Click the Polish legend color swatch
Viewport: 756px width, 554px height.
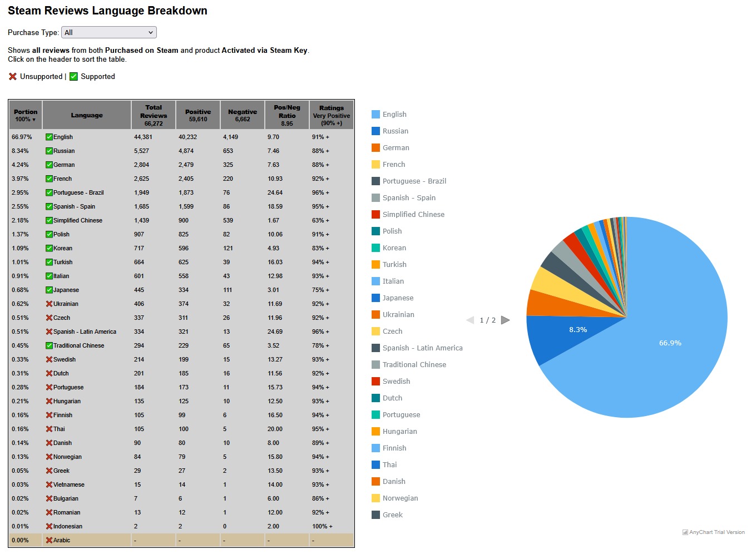click(375, 231)
